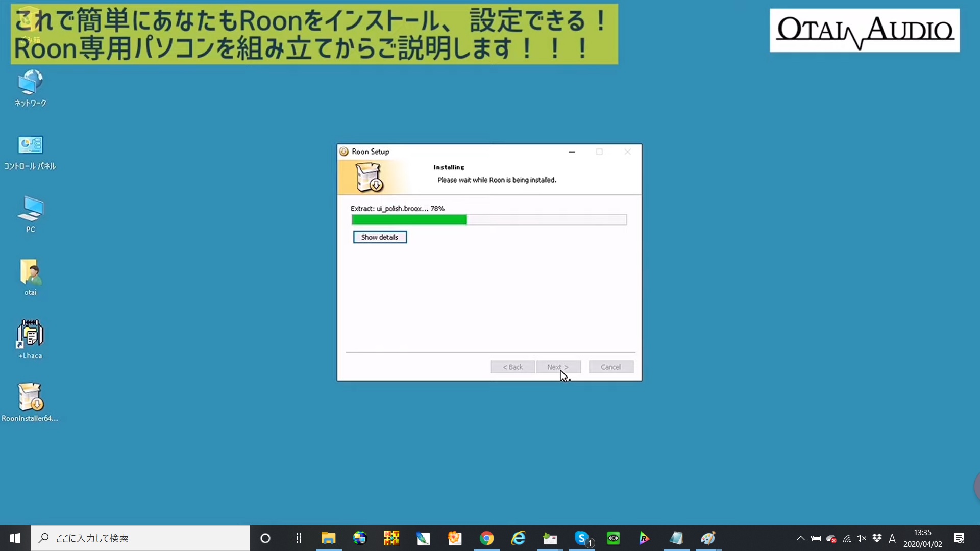The width and height of the screenshot is (980, 551).
Task: Select the otai user folder icon
Action: coord(30,278)
